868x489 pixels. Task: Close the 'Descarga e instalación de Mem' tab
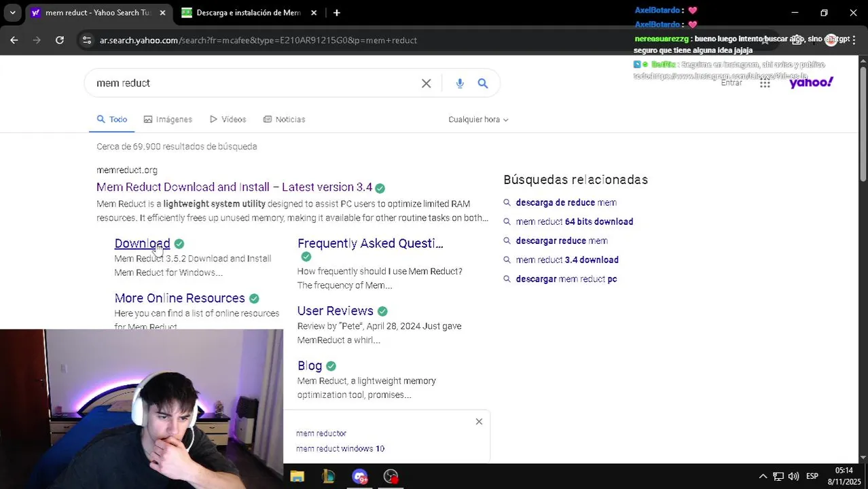(314, 12)
